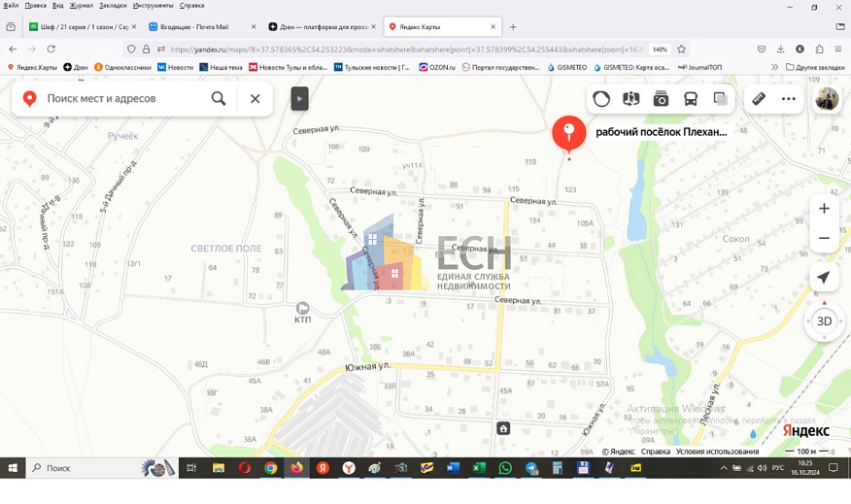This screenshot has width=851, height=504.
Task: Open the Наша тема bookmark
Action: [221, 67]
